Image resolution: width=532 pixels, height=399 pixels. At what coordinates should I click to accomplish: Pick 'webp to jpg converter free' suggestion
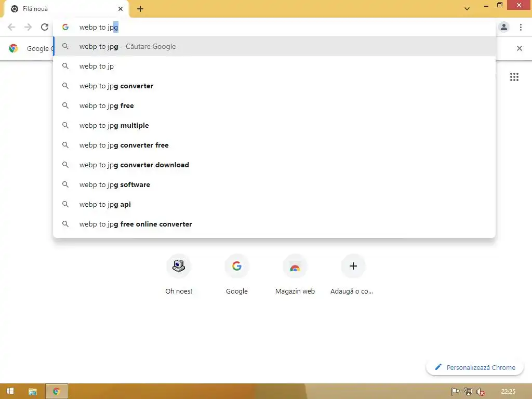[x=274, y=145]
